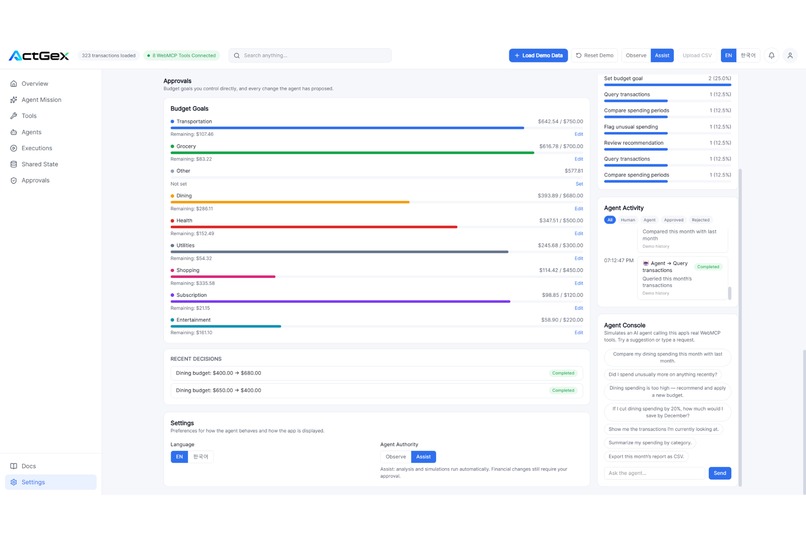Edit the Transportation budget goal

tap(579, 134)
